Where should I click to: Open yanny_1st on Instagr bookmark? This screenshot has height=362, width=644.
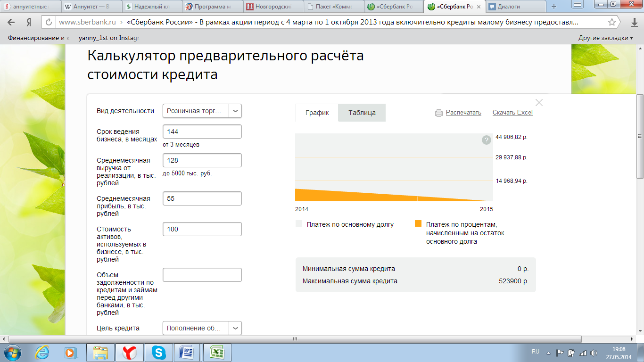coord(109,38)
